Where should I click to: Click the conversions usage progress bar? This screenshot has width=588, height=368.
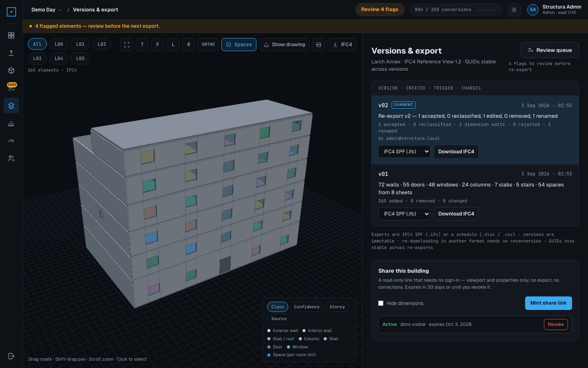[x=486, y=10]
